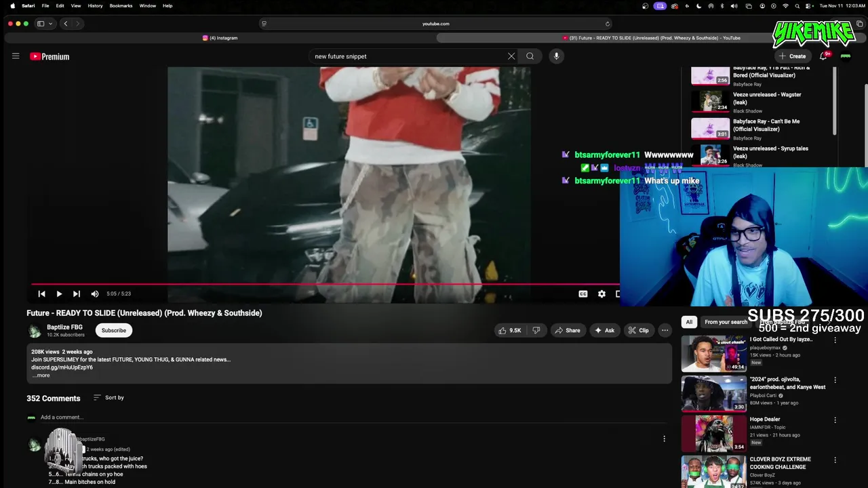This screenshot has height=488, width=868.
Task: Open the Ask AI button
Action: (604, 330)
